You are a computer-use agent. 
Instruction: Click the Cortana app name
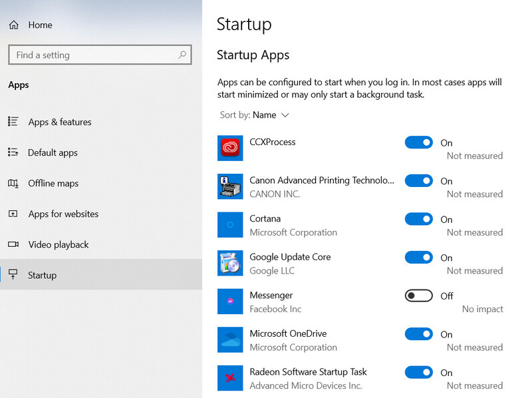pos(265,218)
